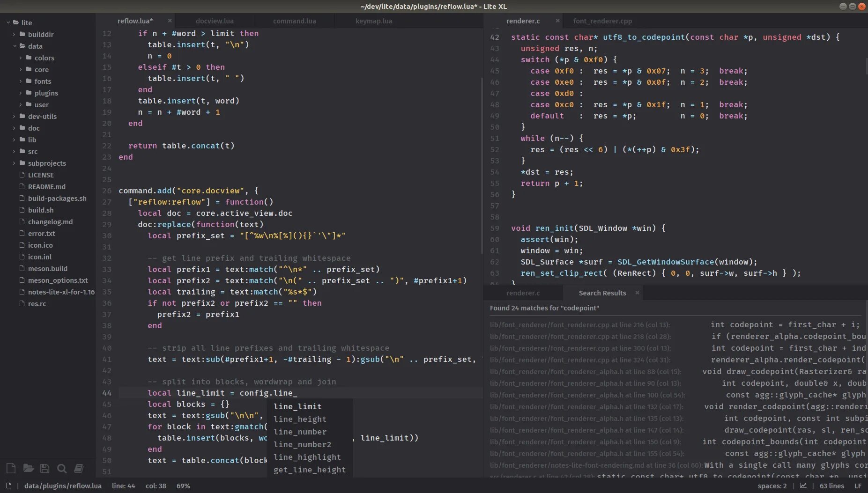Click the file icon beside icon.ico
Screen dimensions: 868x493
click(x=22, y=245)
